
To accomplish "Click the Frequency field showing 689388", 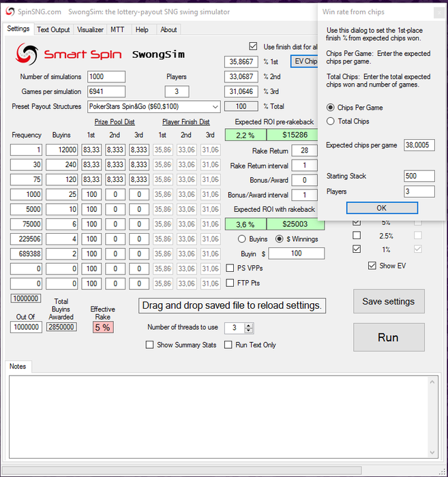I will coord(26,254).
